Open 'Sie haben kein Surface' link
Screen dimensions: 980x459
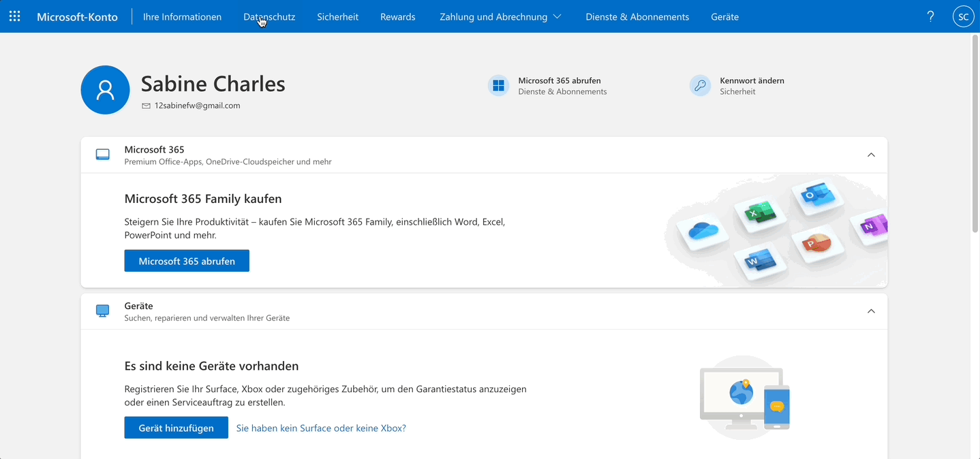321,428
